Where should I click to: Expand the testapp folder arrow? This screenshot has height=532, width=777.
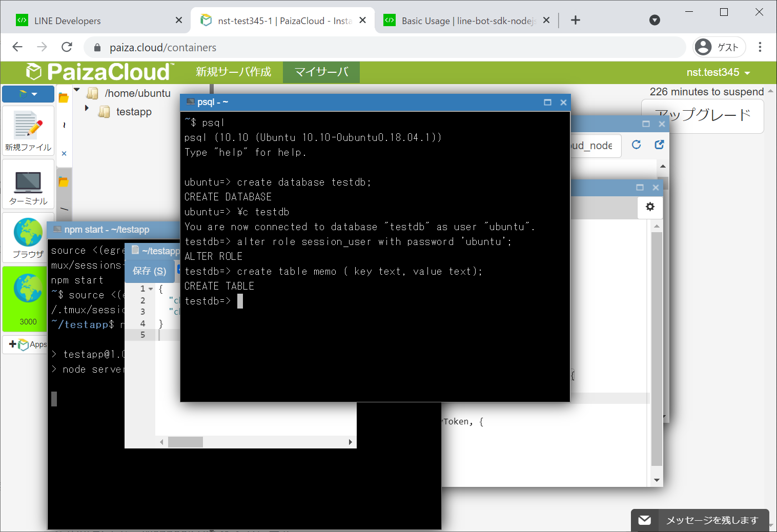tap(87, 108)
